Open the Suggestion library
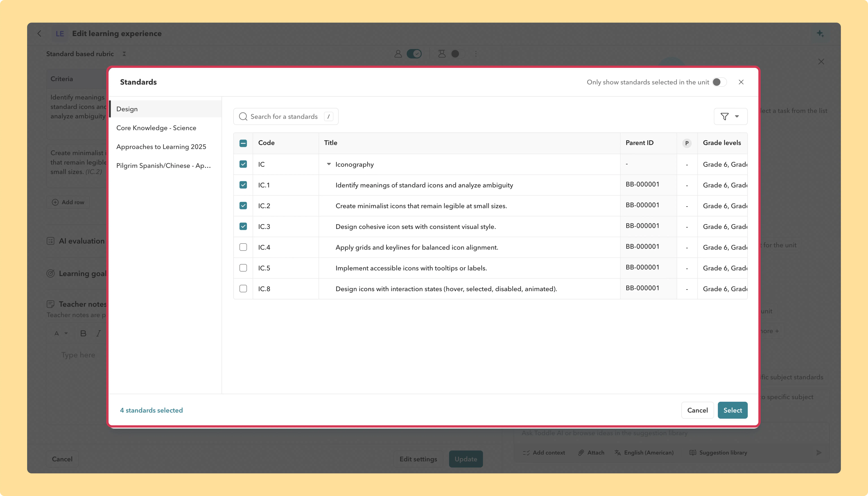The height and width of the screenshot is (496, 868). click(x=718, y=452)
